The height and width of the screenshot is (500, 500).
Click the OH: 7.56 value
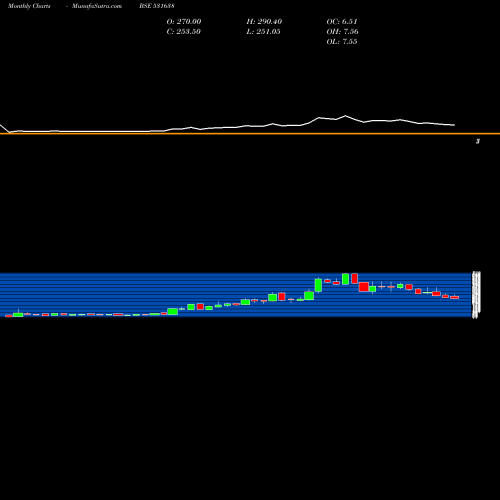(342, 31)
